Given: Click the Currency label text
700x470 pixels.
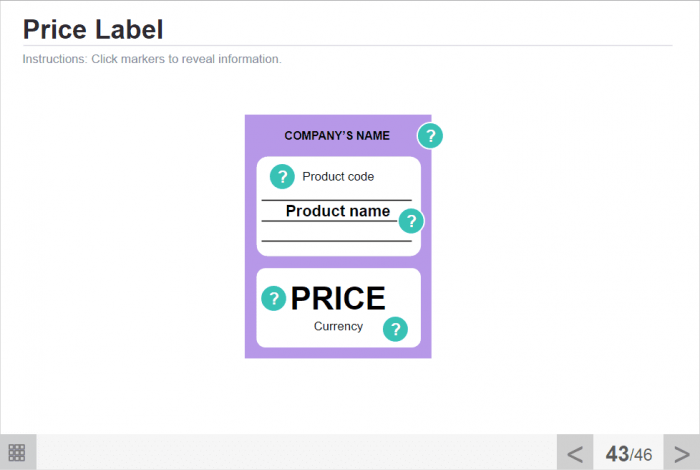Looking at the screenshot, I should pos(338,327).
